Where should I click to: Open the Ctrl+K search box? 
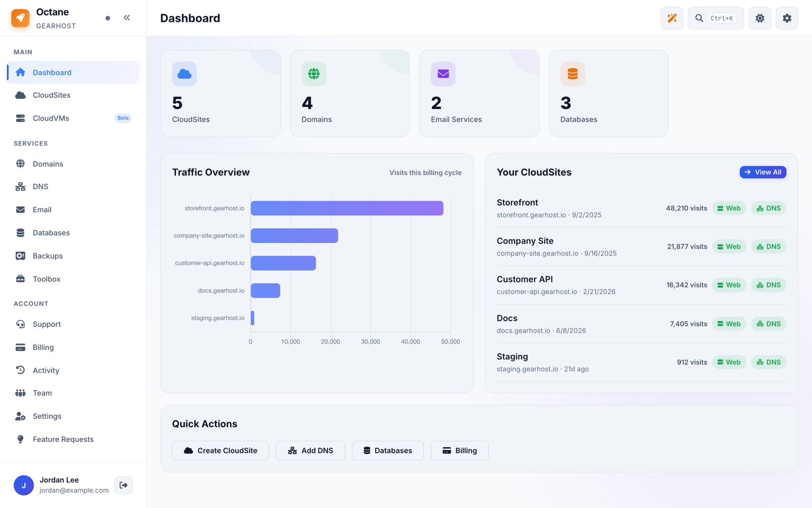pyautogui.click(x=716, y=18)
